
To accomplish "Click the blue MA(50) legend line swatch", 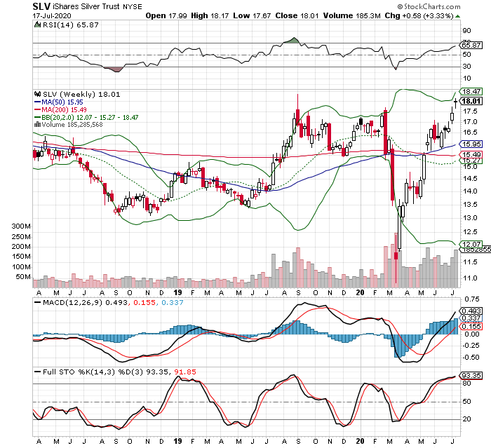I will pos(38,101).
